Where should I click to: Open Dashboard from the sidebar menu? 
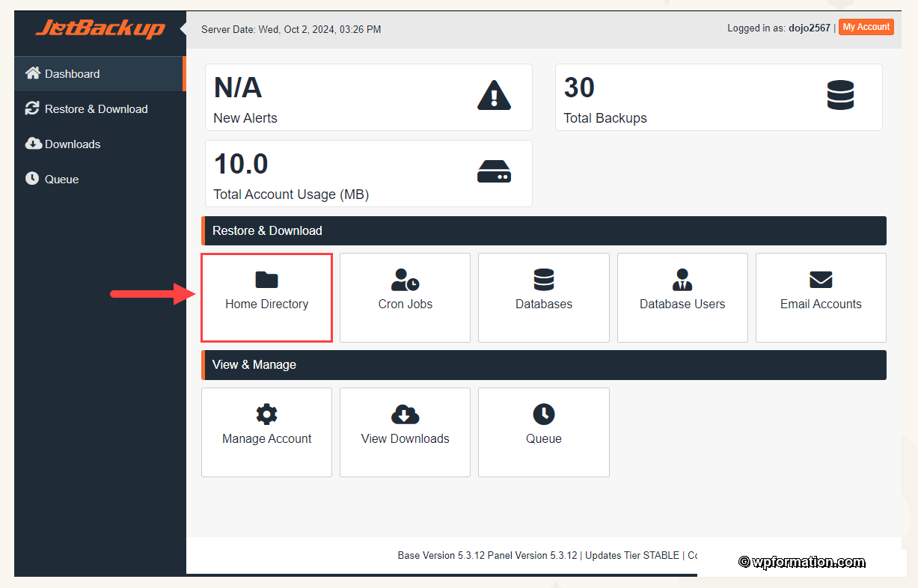(99, 74)
